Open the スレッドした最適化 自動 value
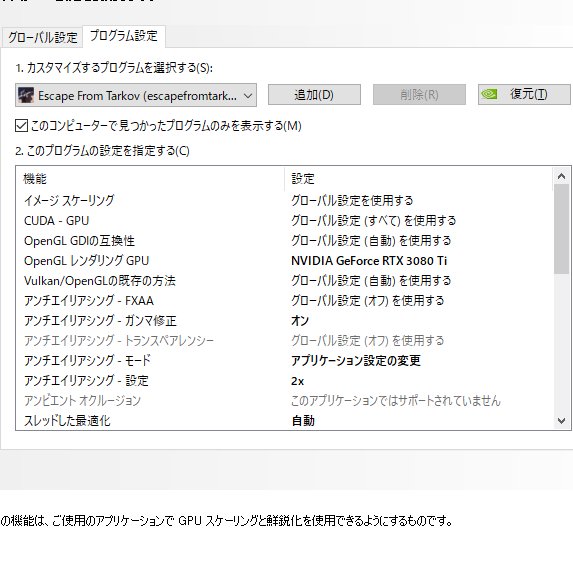The image size is (573, 573). coord(303,421)
